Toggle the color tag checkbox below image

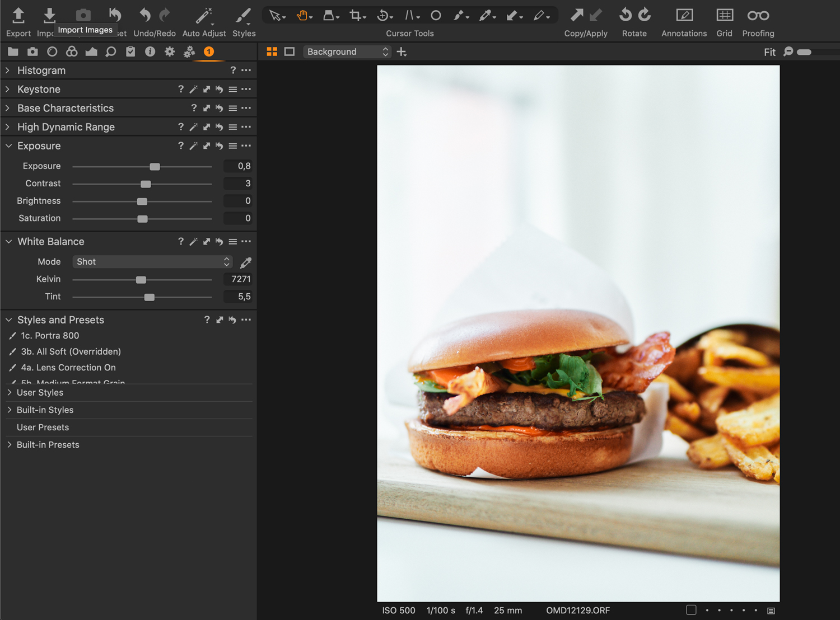click(x=691, y=610)
